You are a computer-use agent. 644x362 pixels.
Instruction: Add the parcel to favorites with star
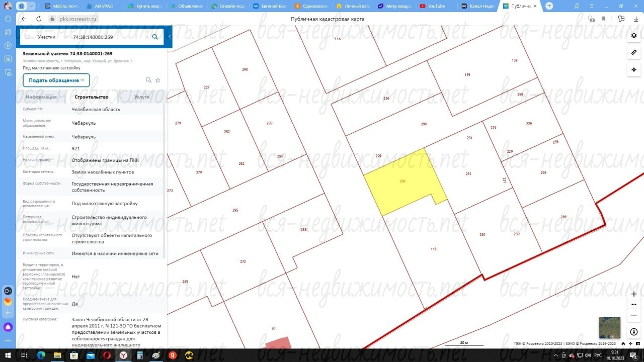coord(157,80)
